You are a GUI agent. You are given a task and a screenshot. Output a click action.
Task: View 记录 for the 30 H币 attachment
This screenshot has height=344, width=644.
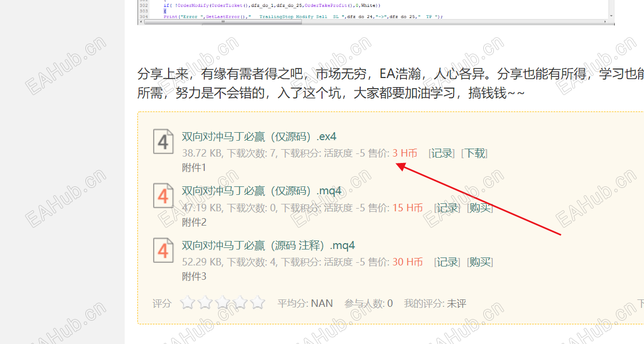point(448,262)
